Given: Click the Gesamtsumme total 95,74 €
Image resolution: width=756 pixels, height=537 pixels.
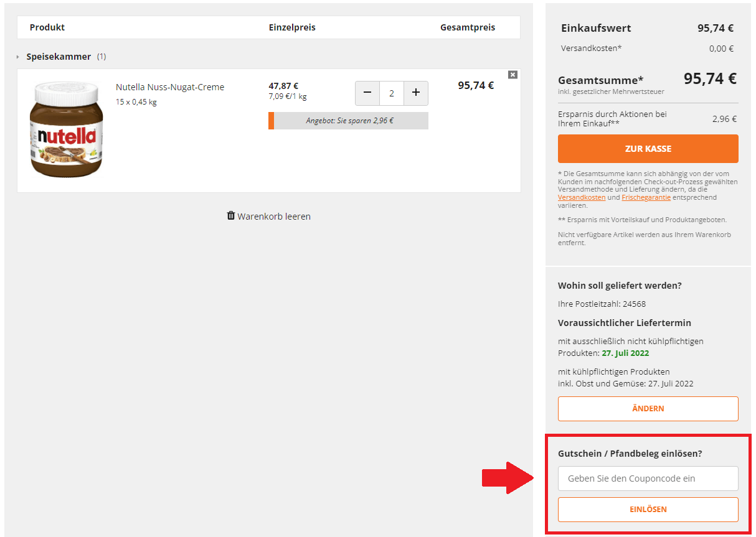Looking at the screenshot, I should [x=710, y=78].
